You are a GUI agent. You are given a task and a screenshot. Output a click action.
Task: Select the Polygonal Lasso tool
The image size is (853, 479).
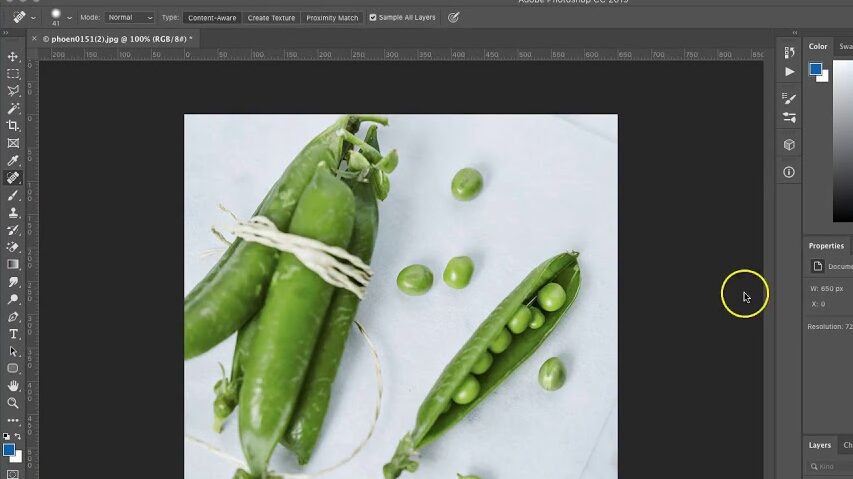[x=13, y=91]
